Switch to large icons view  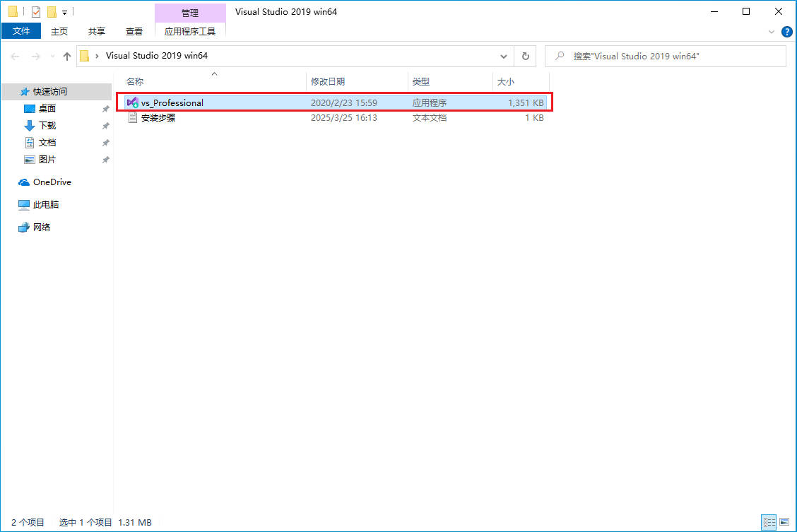[784, 522]
